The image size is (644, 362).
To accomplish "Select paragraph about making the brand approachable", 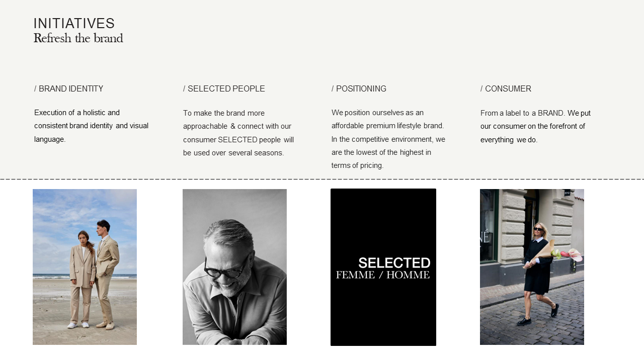I will click(238, 133).
